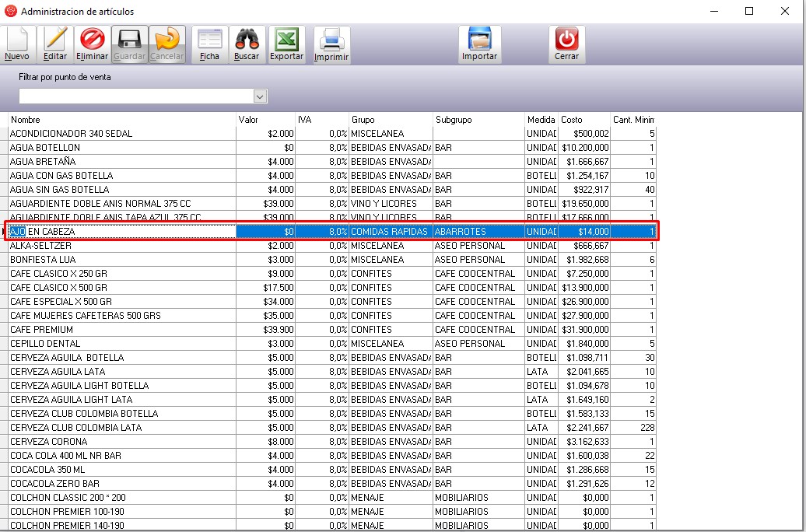Sort by the Nombre column header
Screen dimensions: 806x532
tap(121, 120)
